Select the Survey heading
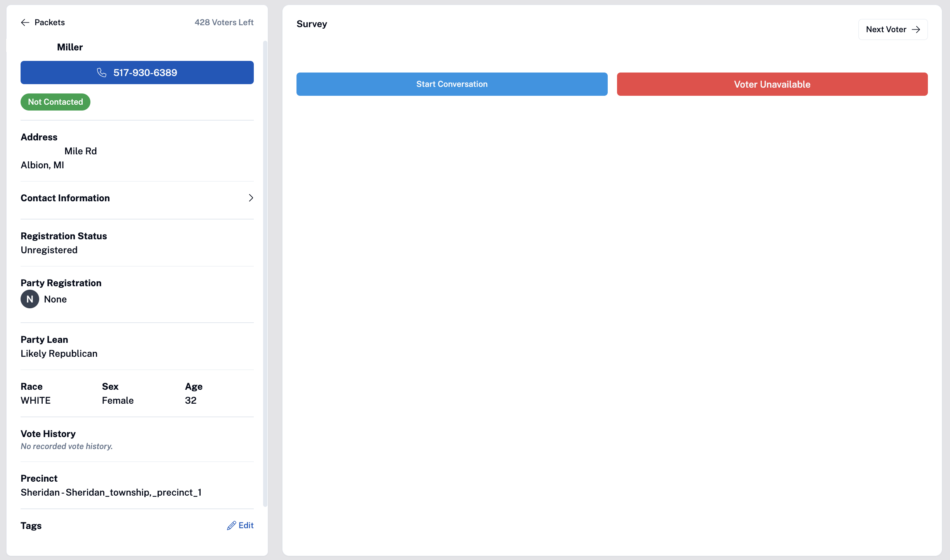950x560 pixels. pyautogui.click(x=312, y=24)
